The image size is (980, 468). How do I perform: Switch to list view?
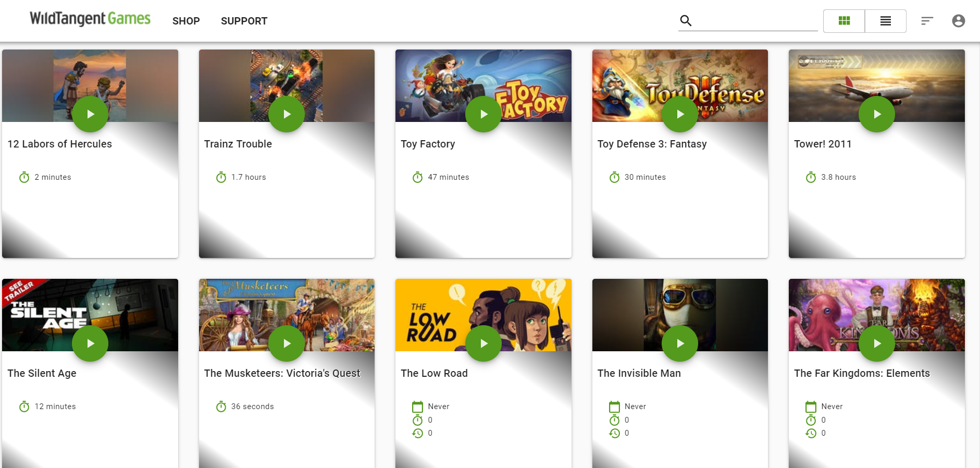[x=886, y=21]
